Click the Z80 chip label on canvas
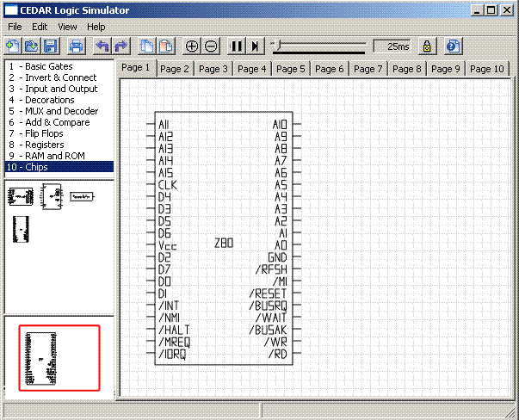The image size is (519, 420). (224, 244)
